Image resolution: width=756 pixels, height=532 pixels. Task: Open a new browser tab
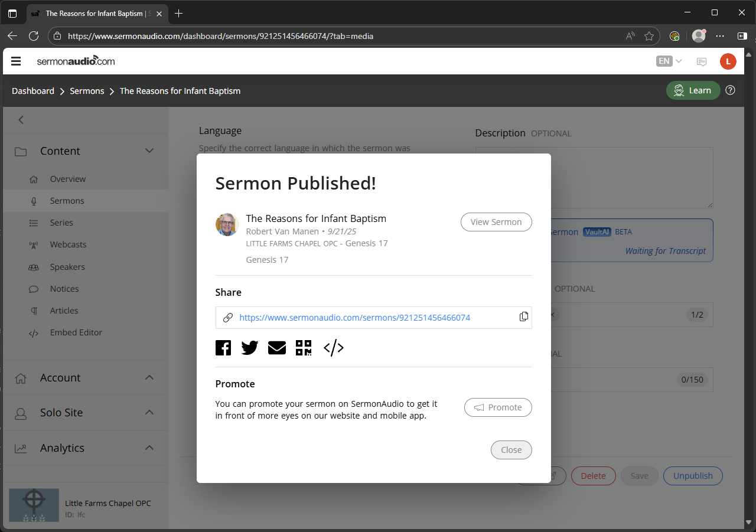pyautogui.click(x=179, y=13)
